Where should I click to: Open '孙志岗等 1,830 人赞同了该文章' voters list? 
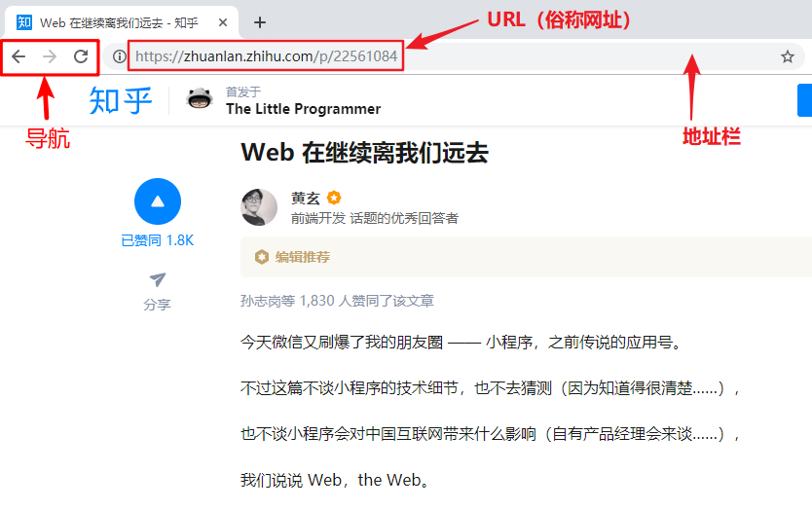(x=337, y=301)
